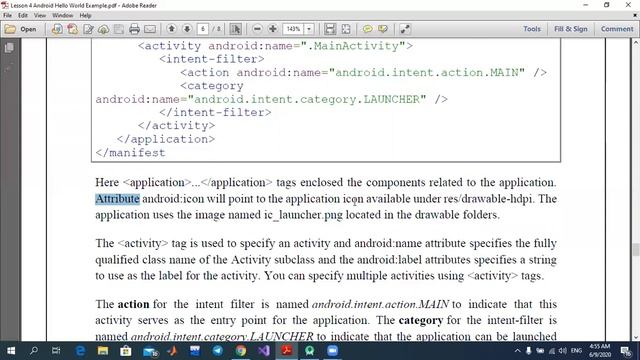
Task: Open the Fill & Sign pane
Action: (571, 29)
